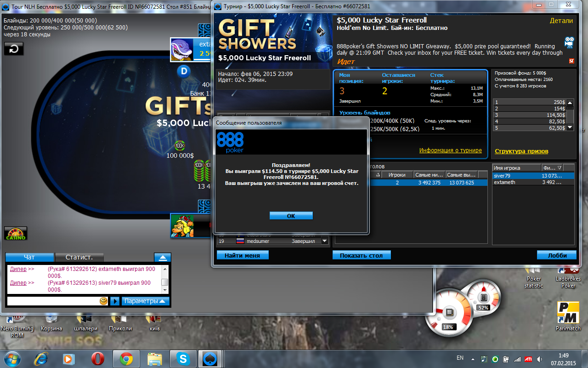
Task: Sort by 'Фи…' chips column header
Action: point(552,168)
